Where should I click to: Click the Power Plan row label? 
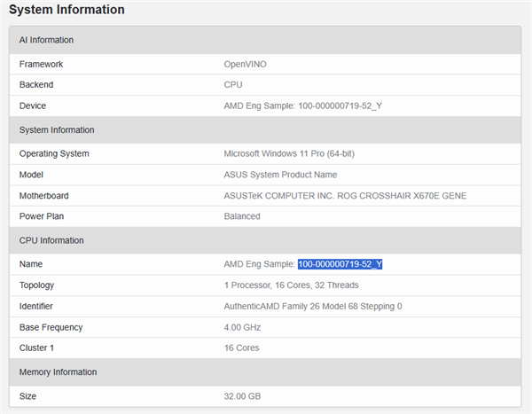coord(41,216)
